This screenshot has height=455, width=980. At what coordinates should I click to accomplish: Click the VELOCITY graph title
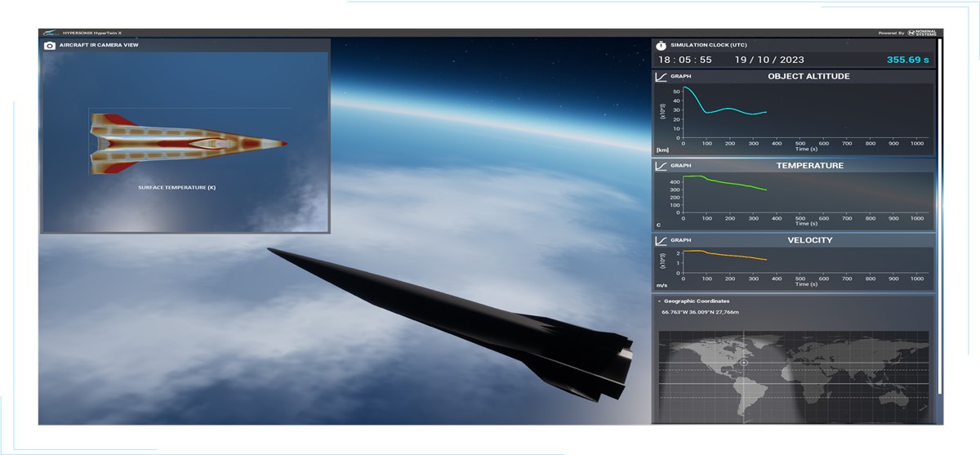[x=810, y=240]
